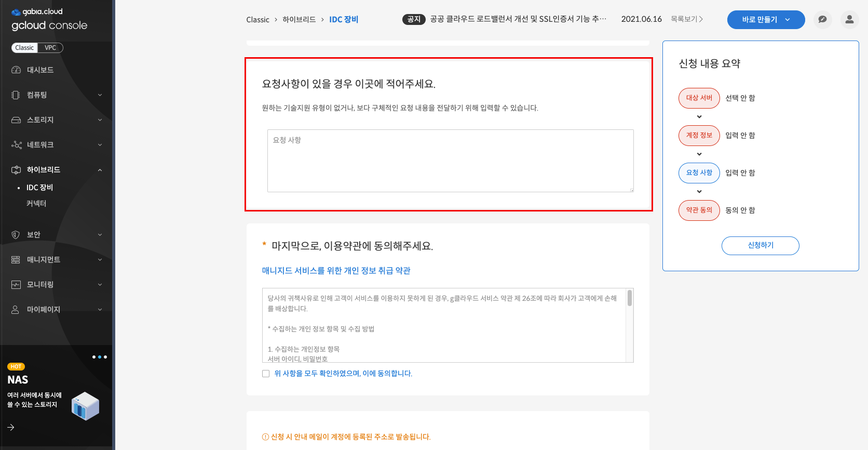Click the dashboard gauge icon in sidebar
Screen dimensions: 868x450
coord(16,70)
